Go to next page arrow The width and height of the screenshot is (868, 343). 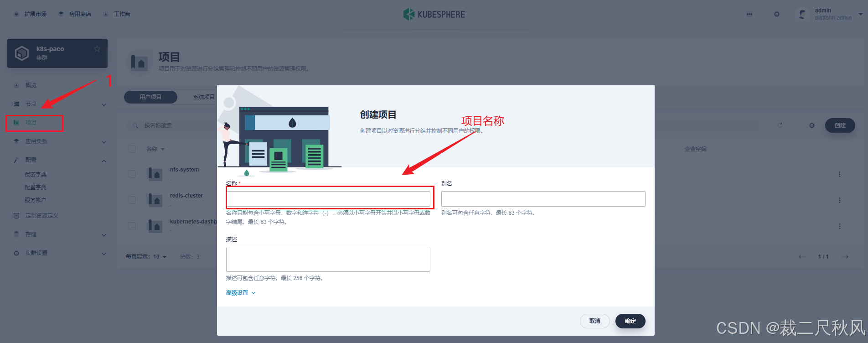tap(845, 257)
